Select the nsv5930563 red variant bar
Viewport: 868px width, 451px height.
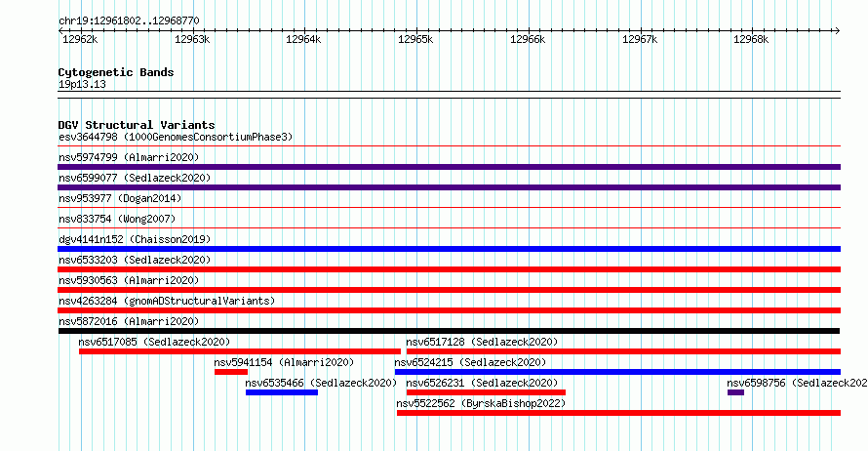pyautogui.click(x=449, y=290)
